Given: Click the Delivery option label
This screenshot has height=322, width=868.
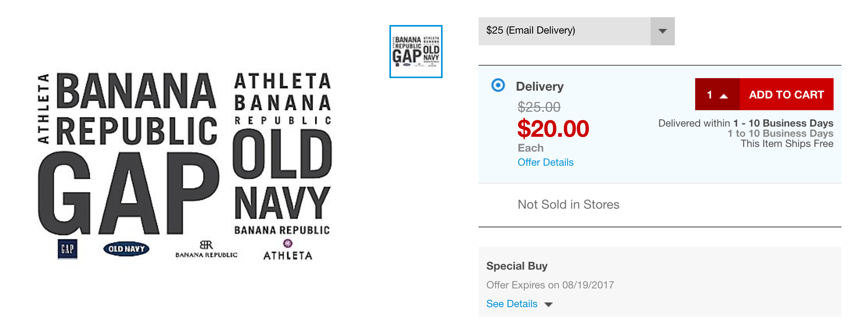Looking at the screenshot, I should [x=540, y=86].
